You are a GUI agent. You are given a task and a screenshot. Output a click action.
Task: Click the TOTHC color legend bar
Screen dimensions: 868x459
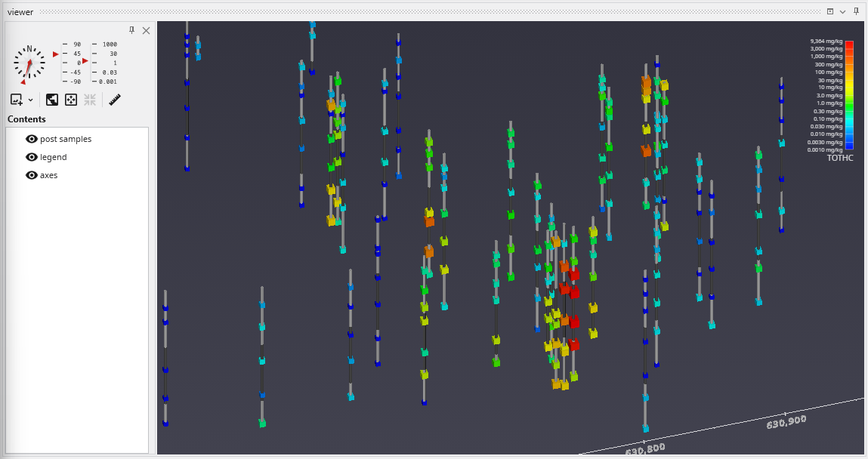coord(849,96)
